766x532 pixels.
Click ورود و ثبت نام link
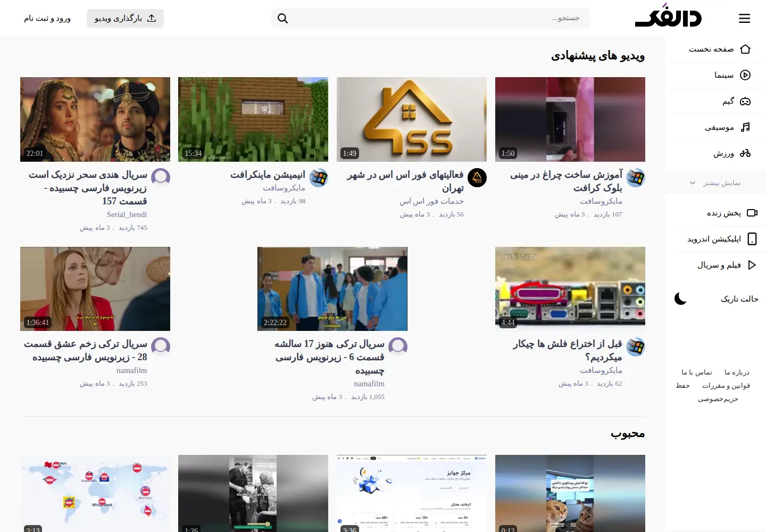[x=47, y=18]
